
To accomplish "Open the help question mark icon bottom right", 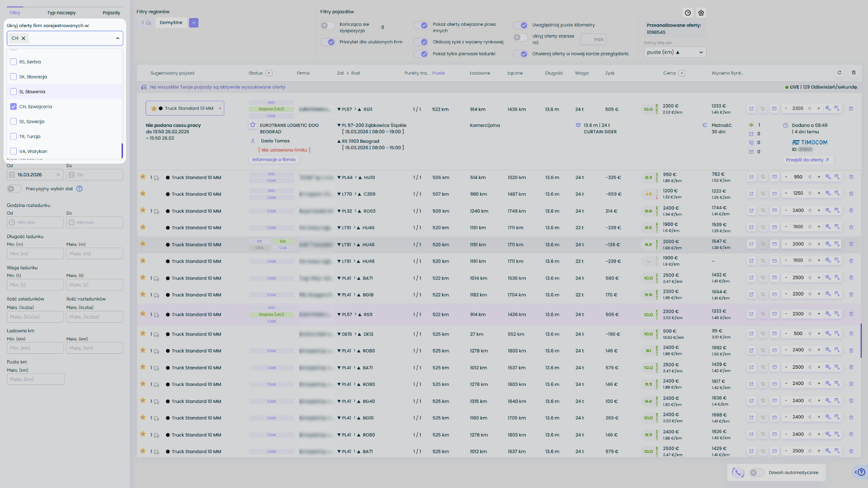I will click(x=861, y=472).
